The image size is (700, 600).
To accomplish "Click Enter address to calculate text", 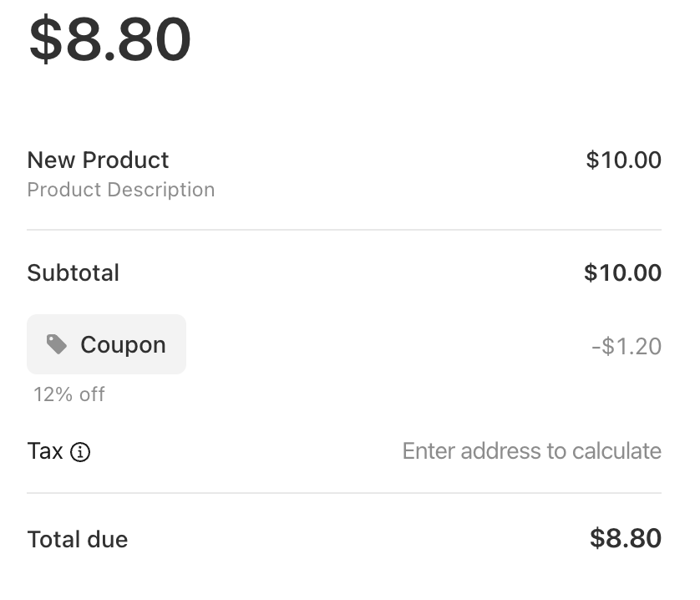I will click(532, 450).
